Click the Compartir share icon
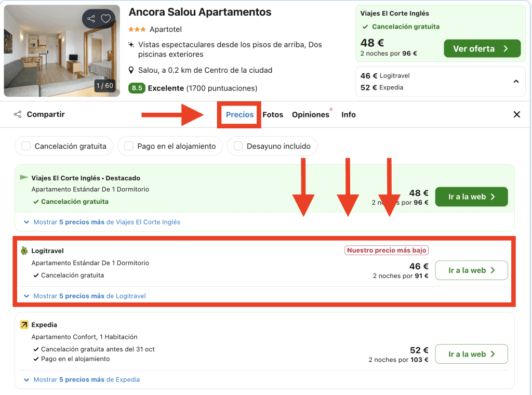Screen dimensions: 532x395 coord(18,114)
